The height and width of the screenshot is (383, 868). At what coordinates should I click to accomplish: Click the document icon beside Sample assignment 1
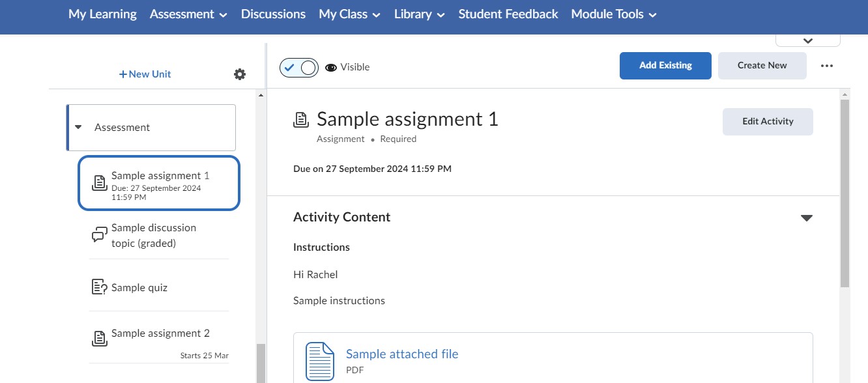click(x=98, y=183)
